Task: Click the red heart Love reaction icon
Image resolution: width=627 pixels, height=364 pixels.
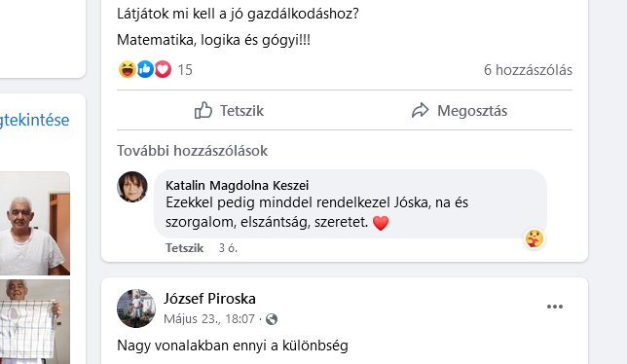Action: pyautogui.click(x=163, y=69)
